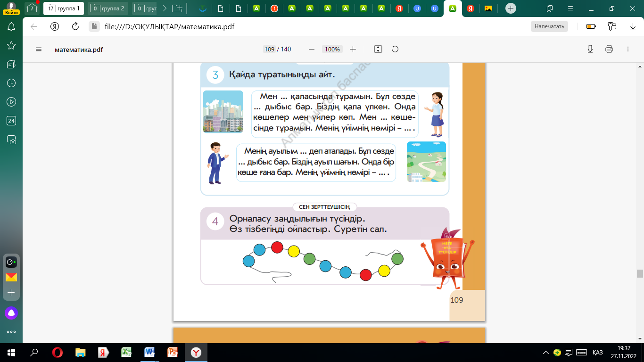The width and height of the screenshot is (644, 362).
Task: Open Word from the taskbar
Action: (149, 353)
